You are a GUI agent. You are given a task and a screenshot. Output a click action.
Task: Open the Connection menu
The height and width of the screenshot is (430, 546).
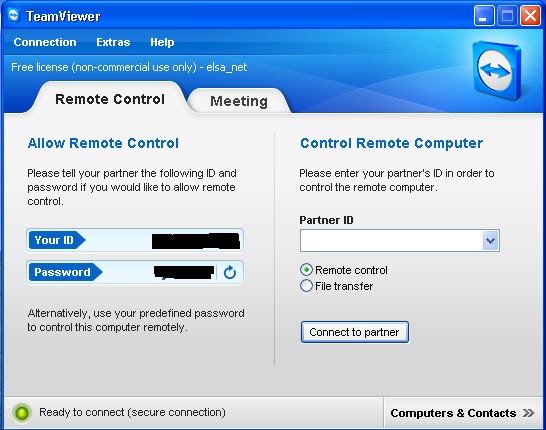point(45,42)
